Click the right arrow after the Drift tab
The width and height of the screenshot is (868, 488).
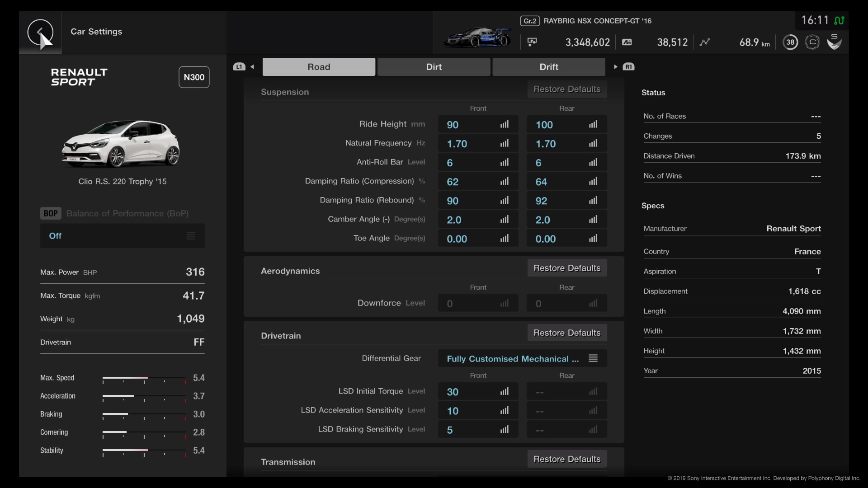click(x=615, y=67)
